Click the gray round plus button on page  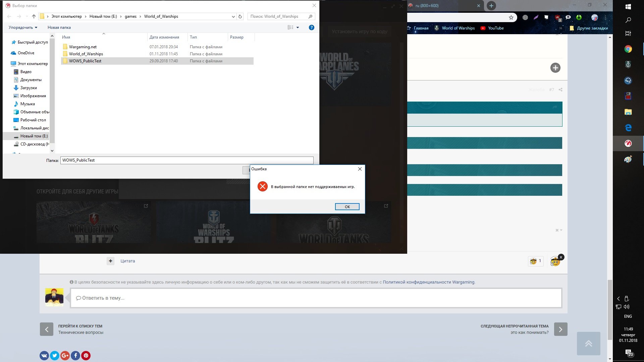[x=555, y=68]
